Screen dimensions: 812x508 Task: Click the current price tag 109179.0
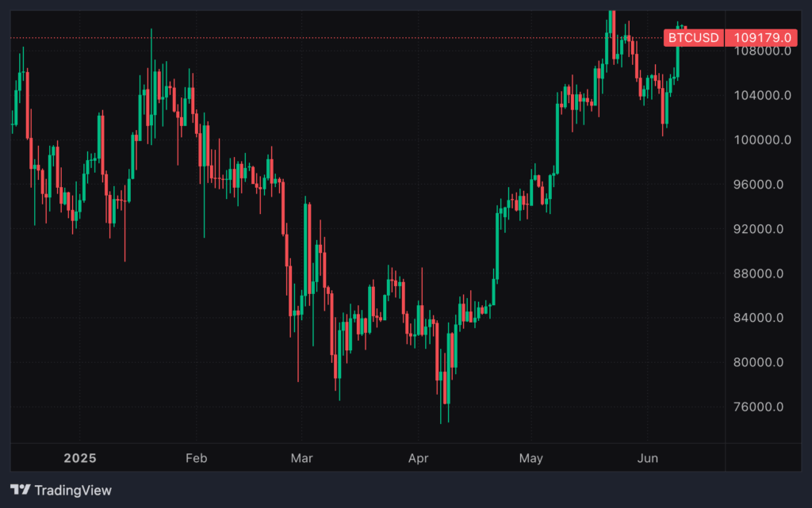[x=762, y=37]
